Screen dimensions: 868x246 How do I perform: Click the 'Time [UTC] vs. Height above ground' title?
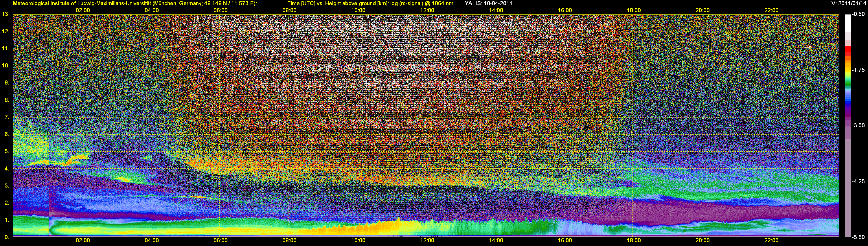(x=370, y=3)
